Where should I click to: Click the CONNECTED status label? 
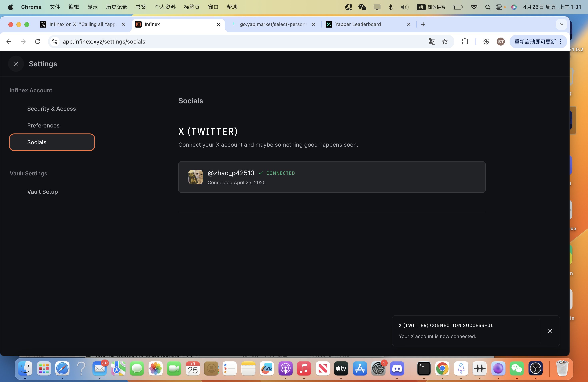click(280, 173)
